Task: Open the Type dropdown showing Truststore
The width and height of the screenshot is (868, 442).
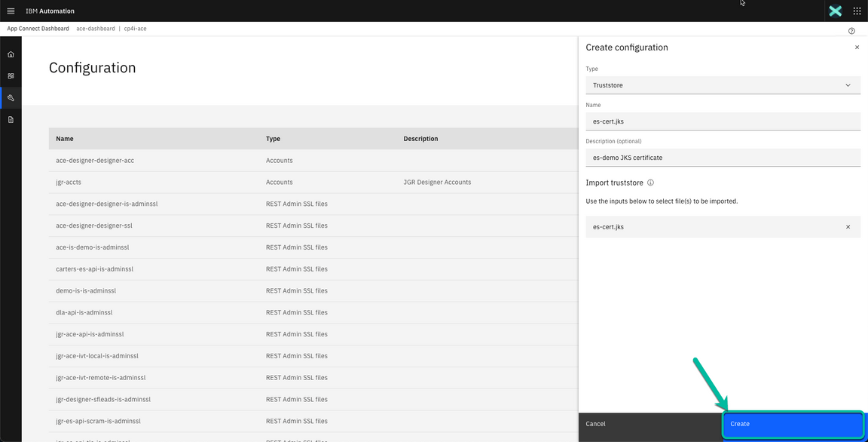Action: [723, 84]
